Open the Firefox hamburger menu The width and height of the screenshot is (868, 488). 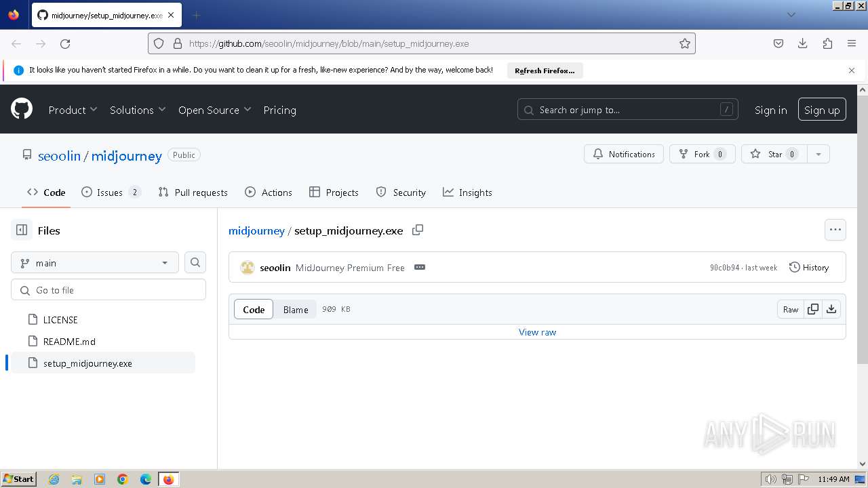click(852, 43)
